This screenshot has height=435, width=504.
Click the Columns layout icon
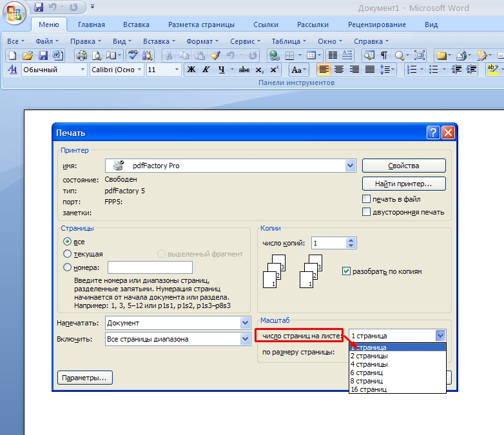click(x=333, y=55)
